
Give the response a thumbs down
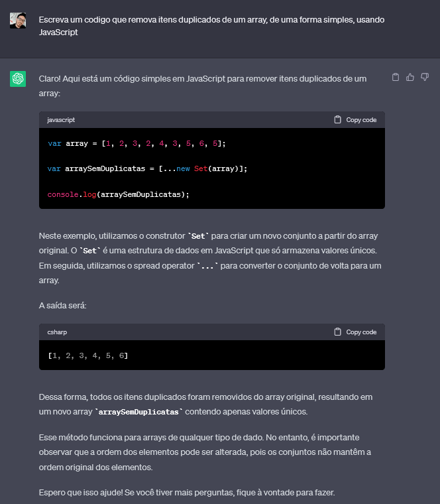click(x=425, y=78)
